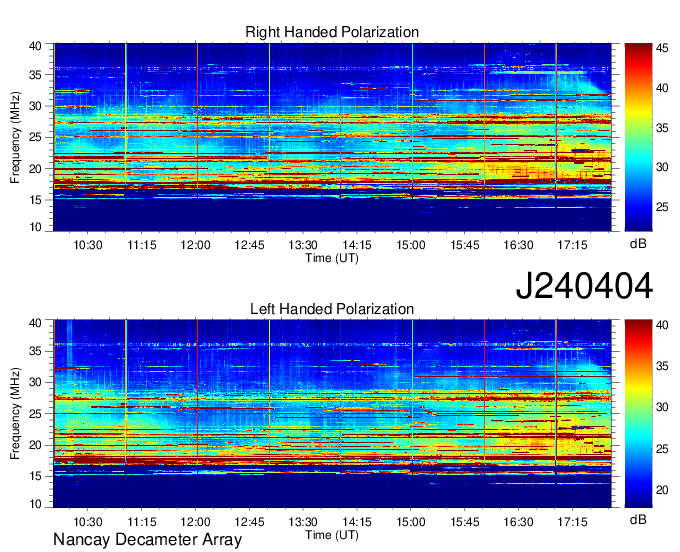Click the 12:45 time tick of Left Handed plot
680x552 pixels.
(x=249, y=522)
